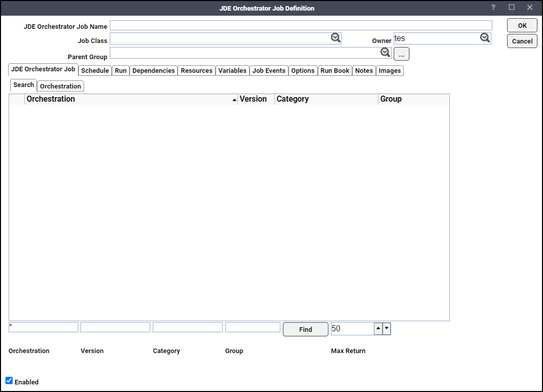
Task: Click the Orchestration filter field with asterisk
Action: 44,327
